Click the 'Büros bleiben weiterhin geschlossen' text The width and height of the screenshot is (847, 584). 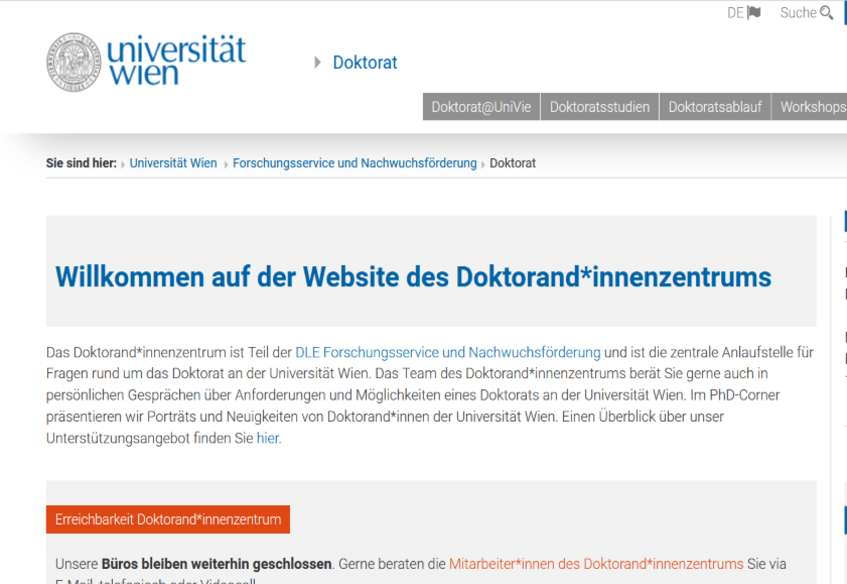tap(217, 564)
